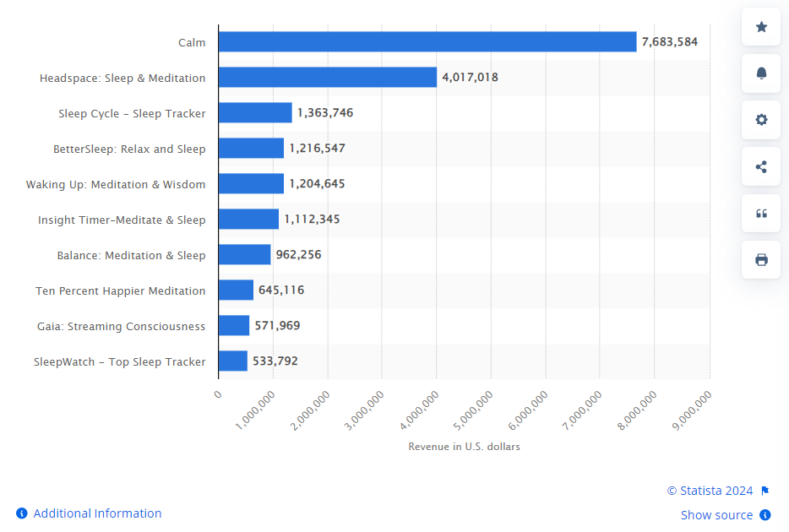Click the value label 645,116

(x=281, y=290)
